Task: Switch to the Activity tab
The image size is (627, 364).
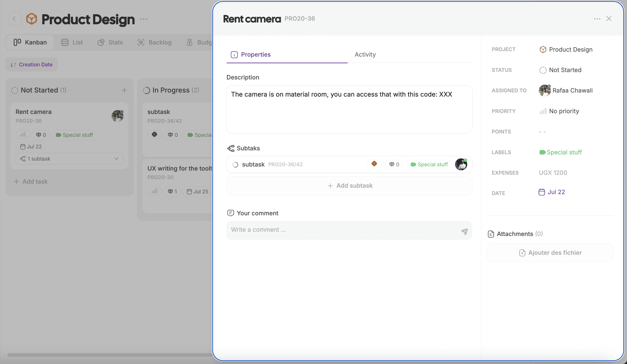Action: click(x=365, y=54)
